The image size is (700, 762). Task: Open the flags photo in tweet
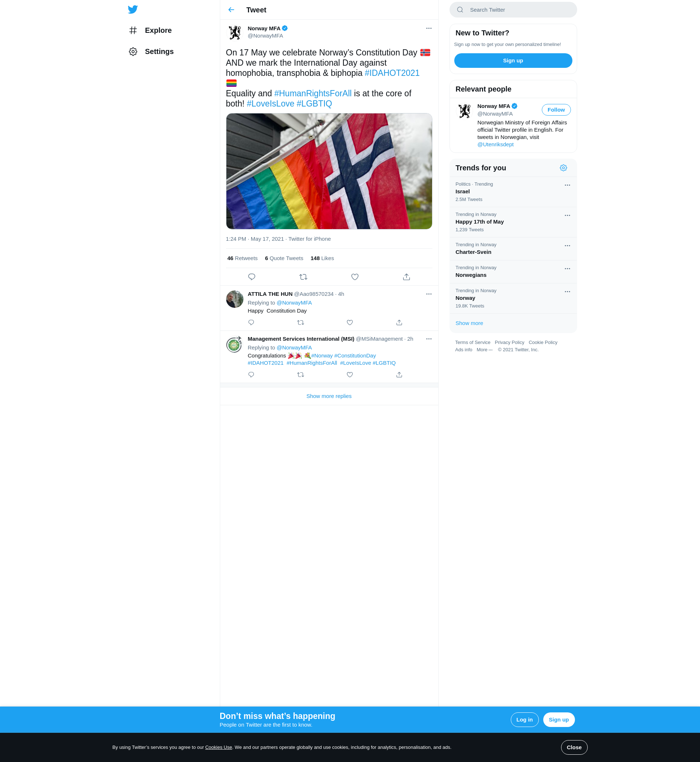[329, 171]
